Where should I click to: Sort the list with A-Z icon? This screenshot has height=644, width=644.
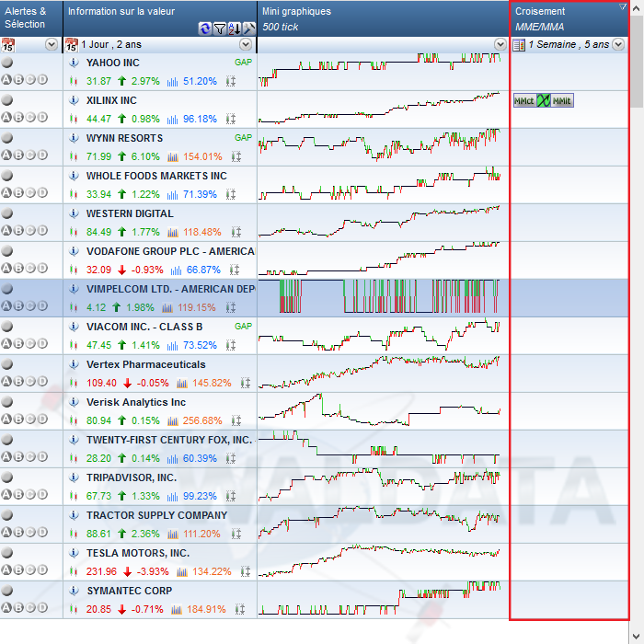click(234, 29)
